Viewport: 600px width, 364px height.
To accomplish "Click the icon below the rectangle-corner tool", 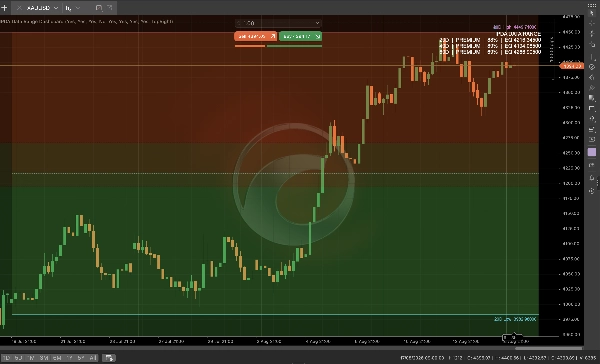I will coord(592,119).
